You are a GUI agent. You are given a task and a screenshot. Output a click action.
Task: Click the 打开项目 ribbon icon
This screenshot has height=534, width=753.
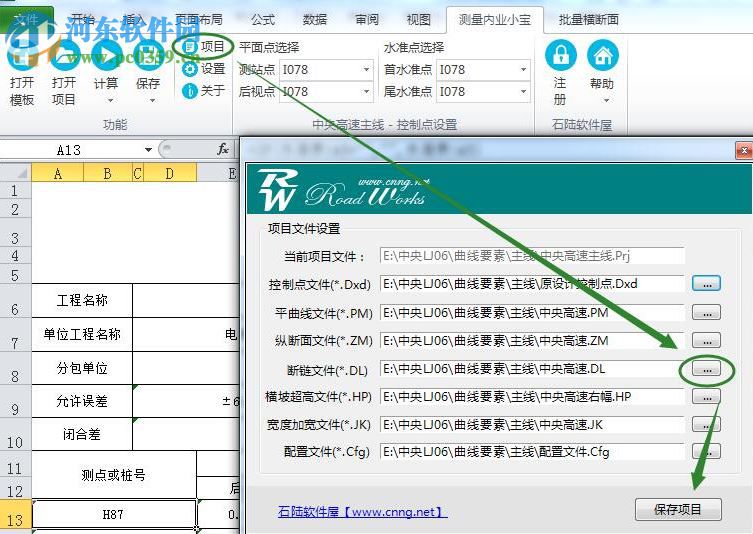(x=64, y=55)
